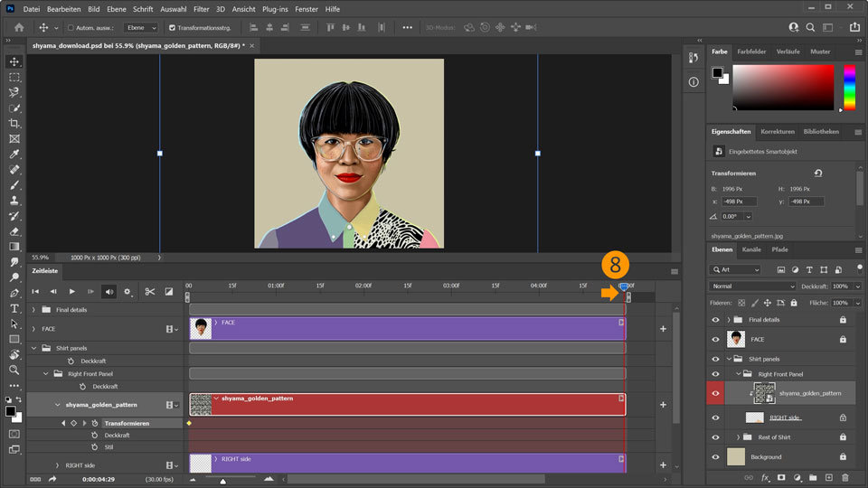Select the Crop tool
Viewport: 868px width, 488px height.
pyautogui.click(x=14, y=123)
